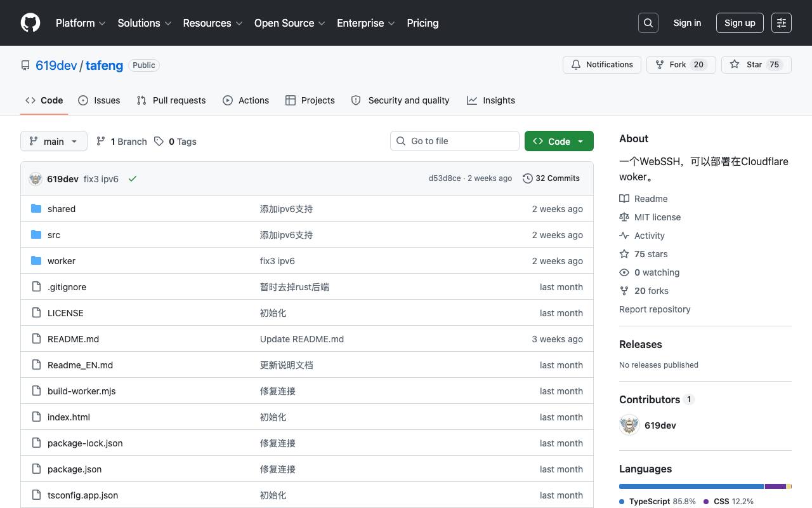Click the 20 forks link in About
Screen dimensions: 812x508
[x=644, y=291]
